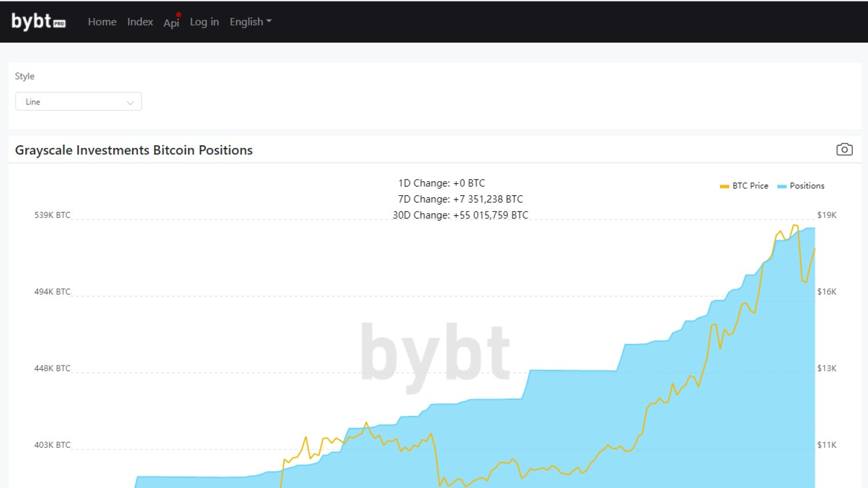Screen dimensions: 868x488
Task: Toggle the BTC Price legend series
Action: [x=744, y=185]
